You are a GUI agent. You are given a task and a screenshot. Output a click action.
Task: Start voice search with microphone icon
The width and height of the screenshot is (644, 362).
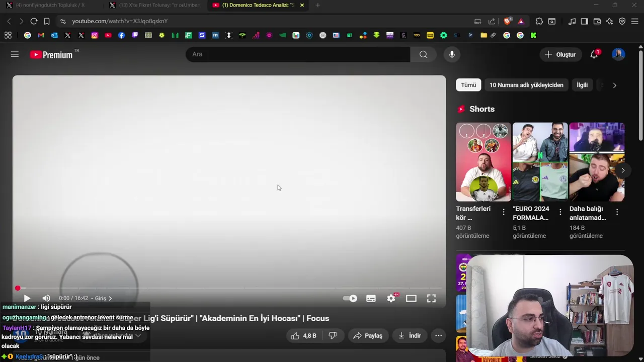(452, 54)
